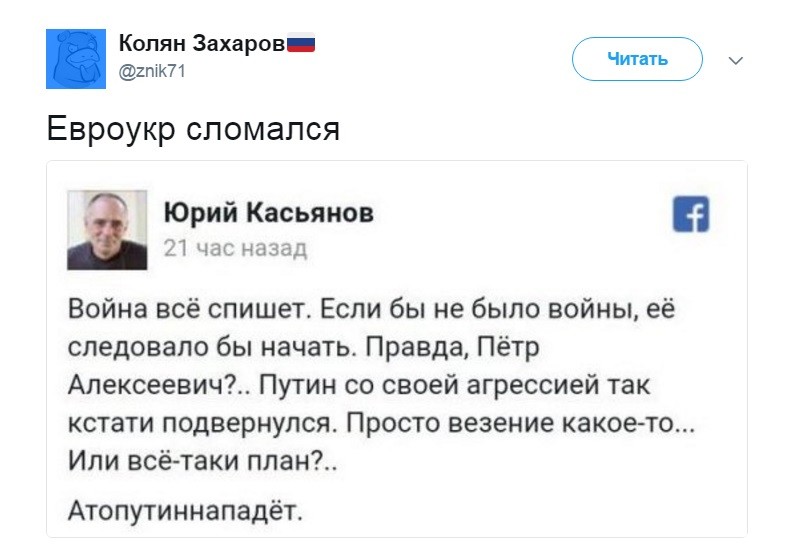
Task: Click the '21 час назад' timestamp
Action: click(235, 248)
